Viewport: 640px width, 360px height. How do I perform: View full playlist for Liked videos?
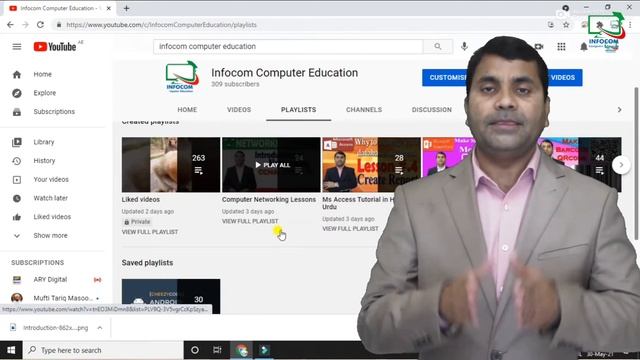click(x=150, y=232)
